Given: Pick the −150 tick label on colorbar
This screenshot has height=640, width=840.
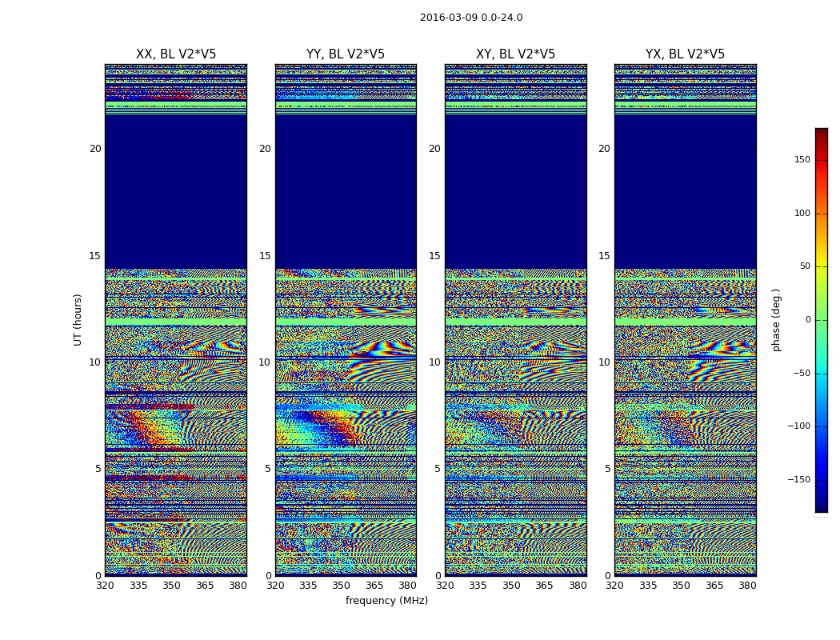Looking at the screenshot, I should (x=798, y=480).
